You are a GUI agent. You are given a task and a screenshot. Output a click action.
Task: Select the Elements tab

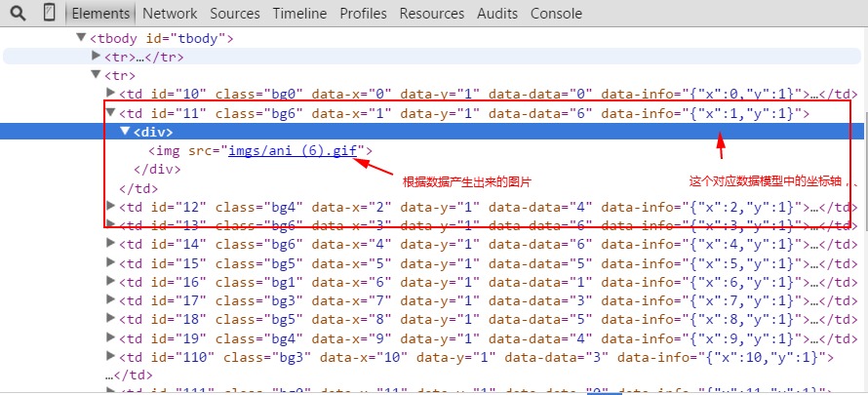pyautogui.click(x=99, y=14)
